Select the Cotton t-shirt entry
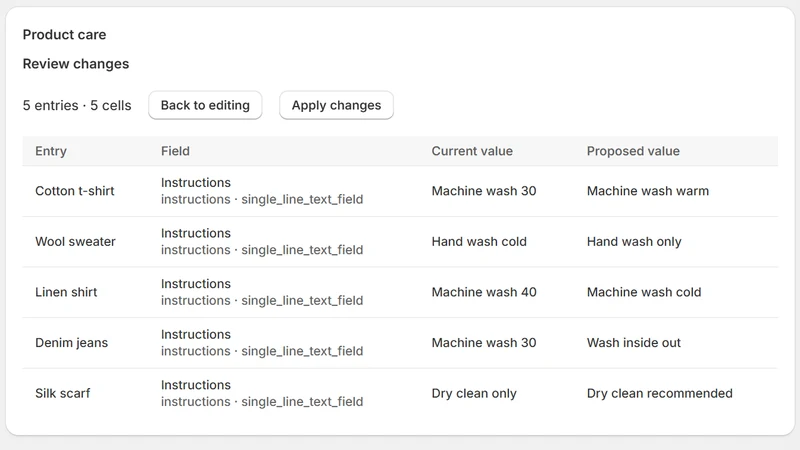Image resolution: width=800 pixels, height=450 pixels. 74,191
